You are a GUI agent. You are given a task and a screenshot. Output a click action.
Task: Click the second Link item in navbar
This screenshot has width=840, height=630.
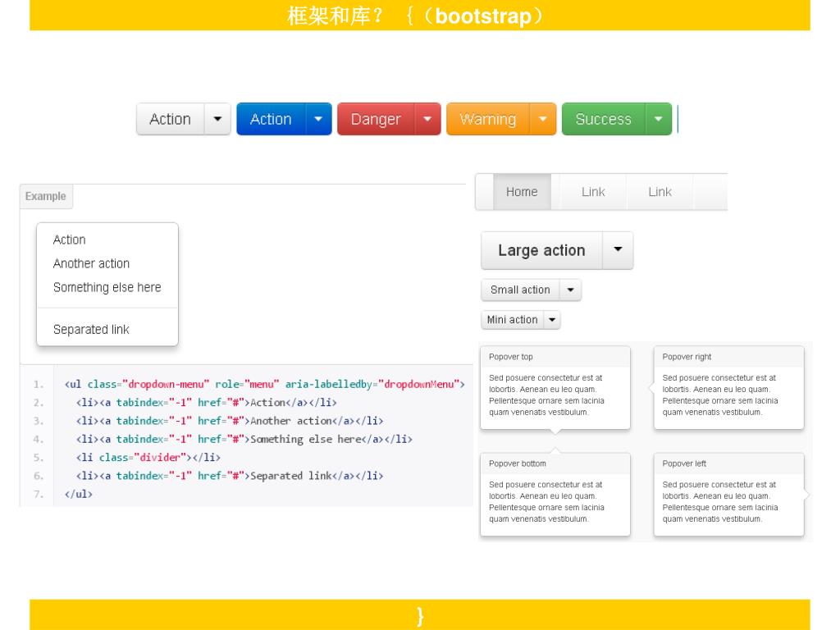(x=660, y=192)
